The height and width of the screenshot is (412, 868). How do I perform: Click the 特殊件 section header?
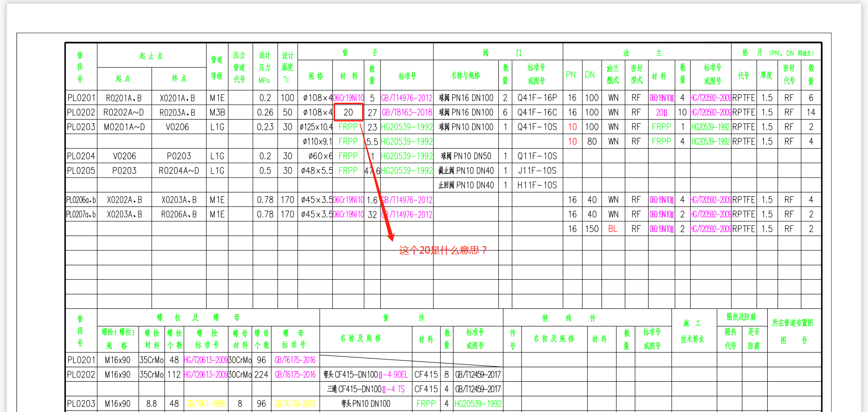(x=568, y=318)
